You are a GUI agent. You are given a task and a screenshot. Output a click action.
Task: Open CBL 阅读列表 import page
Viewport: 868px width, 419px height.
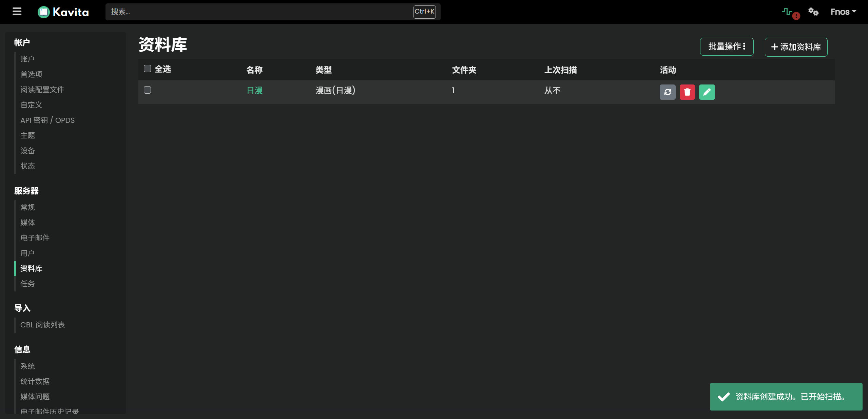[42, 325]
